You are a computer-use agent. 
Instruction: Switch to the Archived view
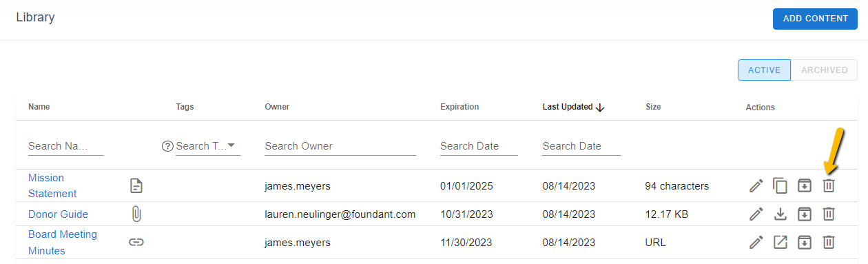(825, 70)
